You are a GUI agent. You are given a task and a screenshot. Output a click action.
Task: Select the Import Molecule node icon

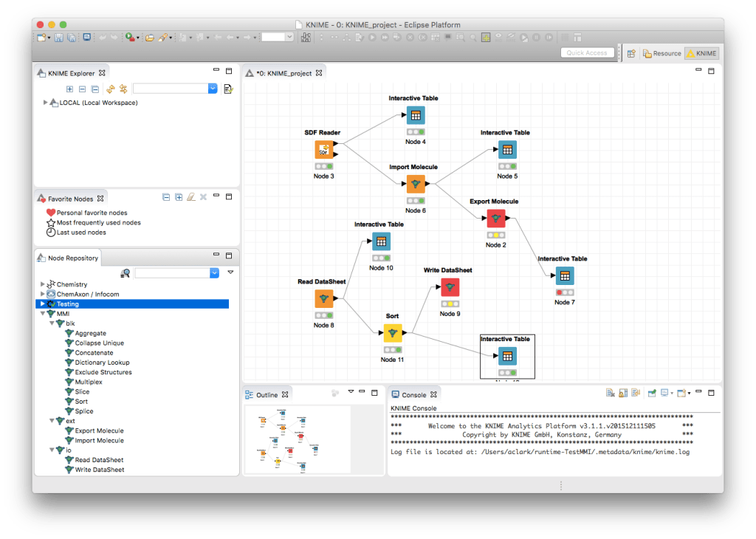[x=416, y=184]
